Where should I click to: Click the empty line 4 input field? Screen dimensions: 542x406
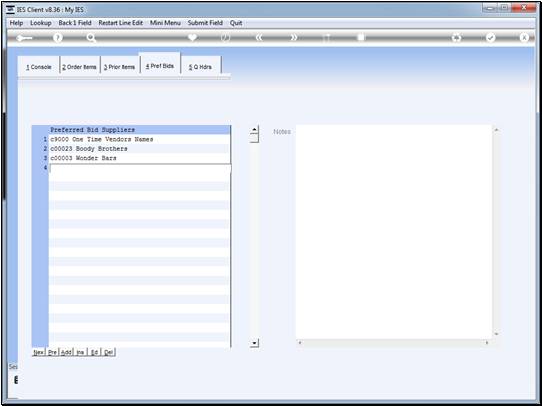[140, 168]
